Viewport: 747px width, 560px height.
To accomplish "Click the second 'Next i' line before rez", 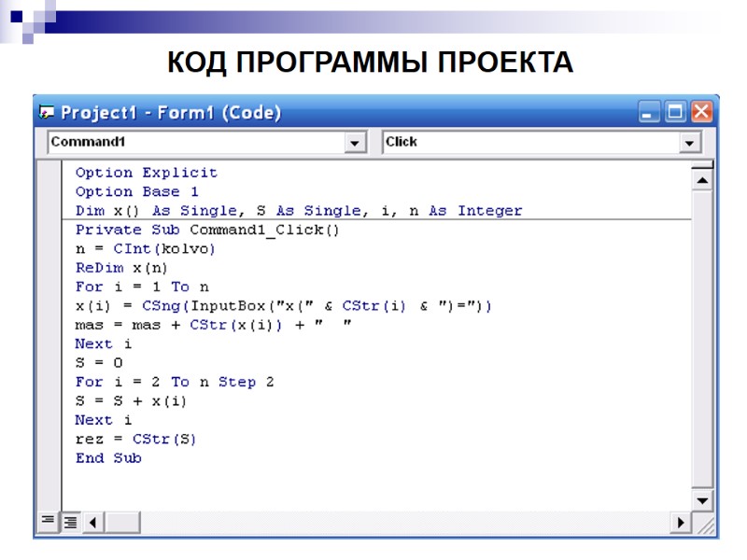I will (104, 420).
